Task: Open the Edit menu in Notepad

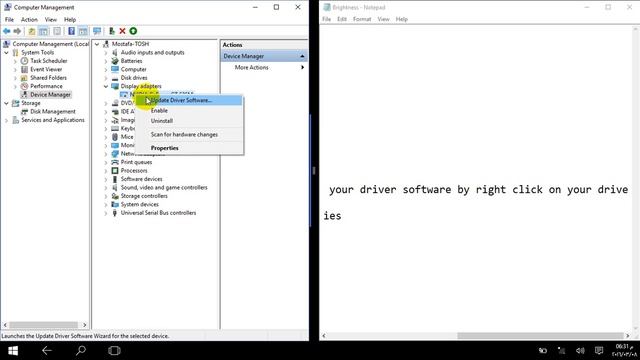Action: [342, 19]
